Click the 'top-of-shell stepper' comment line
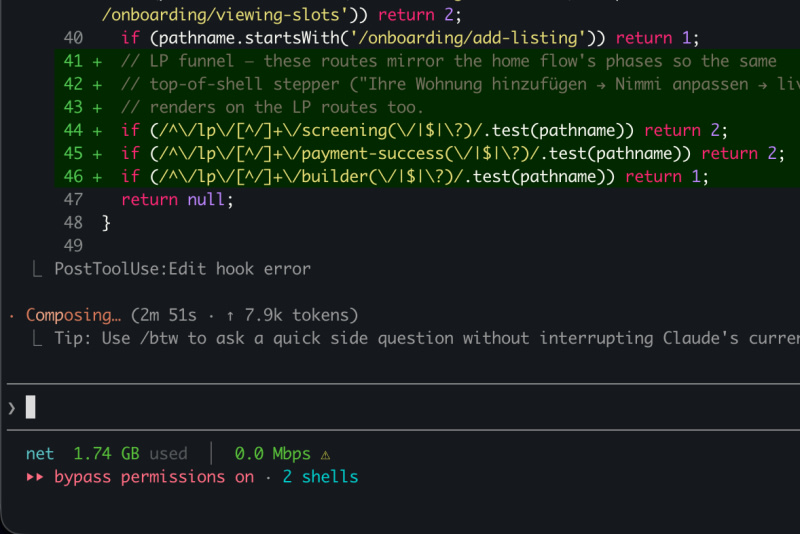Viewport: 800px width, 534px height. tap(460, 84)
